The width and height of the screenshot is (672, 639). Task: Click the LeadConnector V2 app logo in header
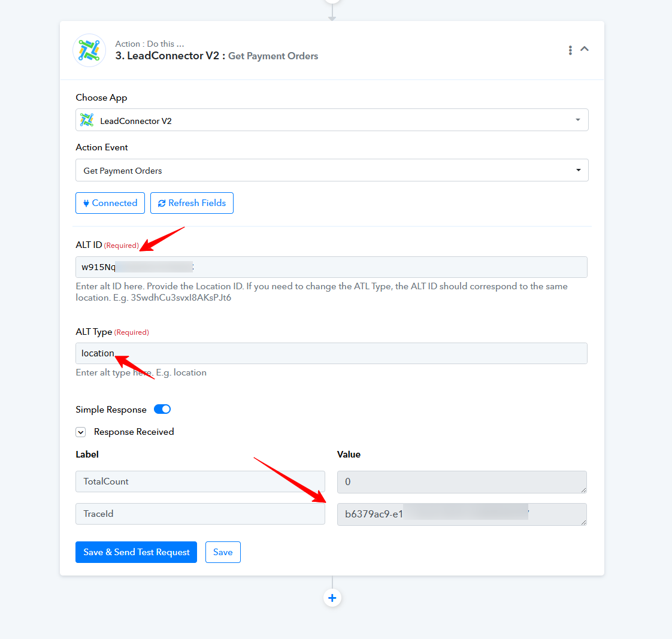click(89, 50)
